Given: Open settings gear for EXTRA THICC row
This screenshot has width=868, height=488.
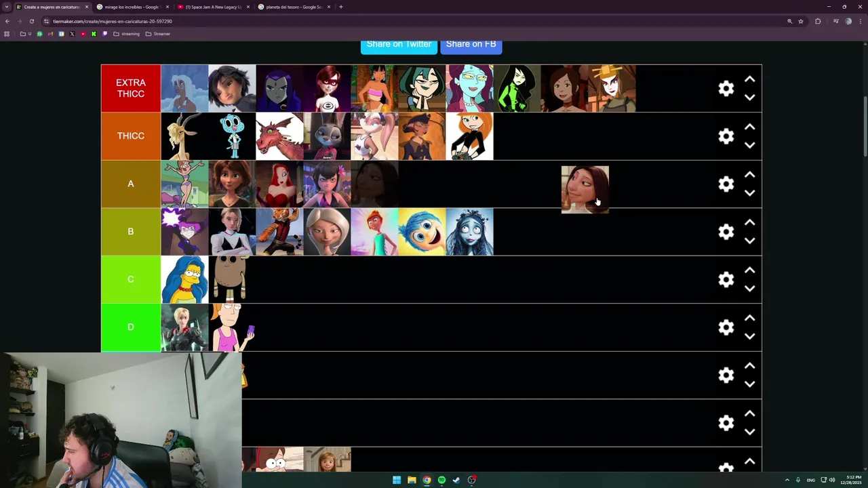Looking at the screenshot, I should 726,89.
